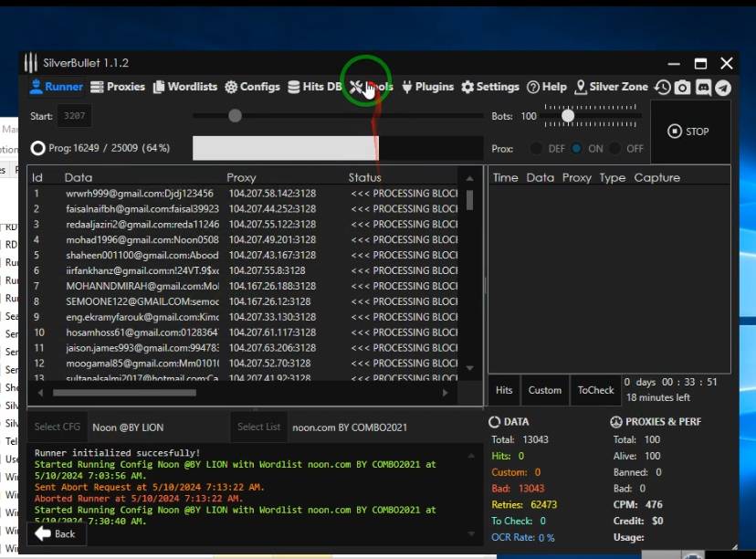
Task: Click the config name 'Noon @BY LION'
Action: coord(128,427)
